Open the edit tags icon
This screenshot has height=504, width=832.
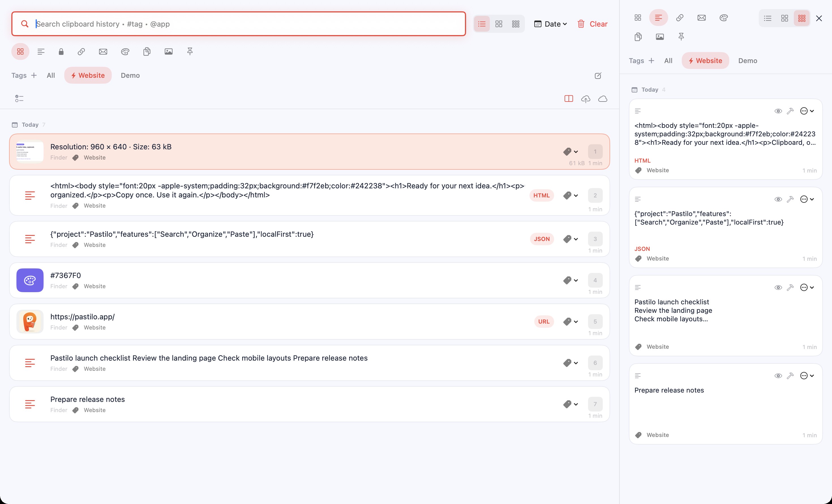[598, 76]
